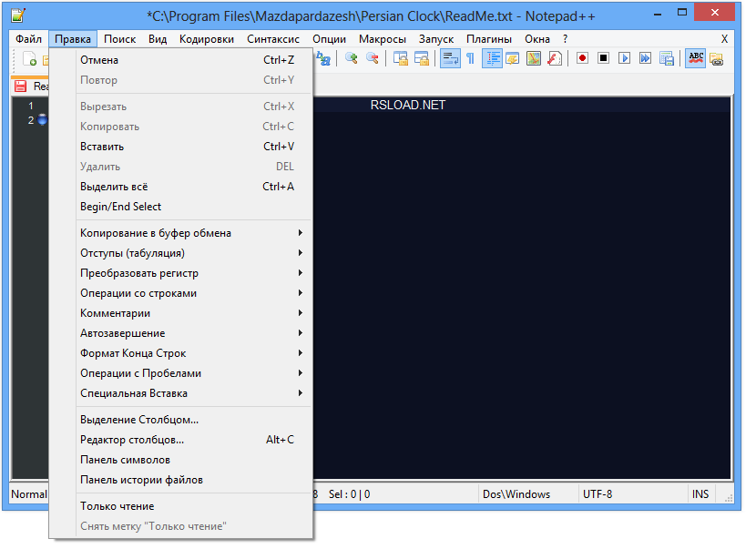Enable synchronized vertical scrolling
Screen dimensions: 756x549
[401, 57]
